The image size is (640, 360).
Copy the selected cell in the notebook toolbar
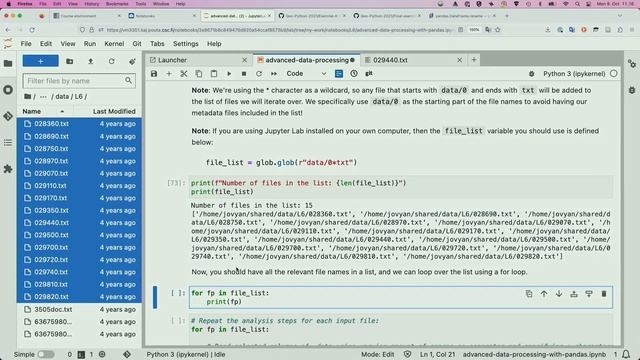199,74
